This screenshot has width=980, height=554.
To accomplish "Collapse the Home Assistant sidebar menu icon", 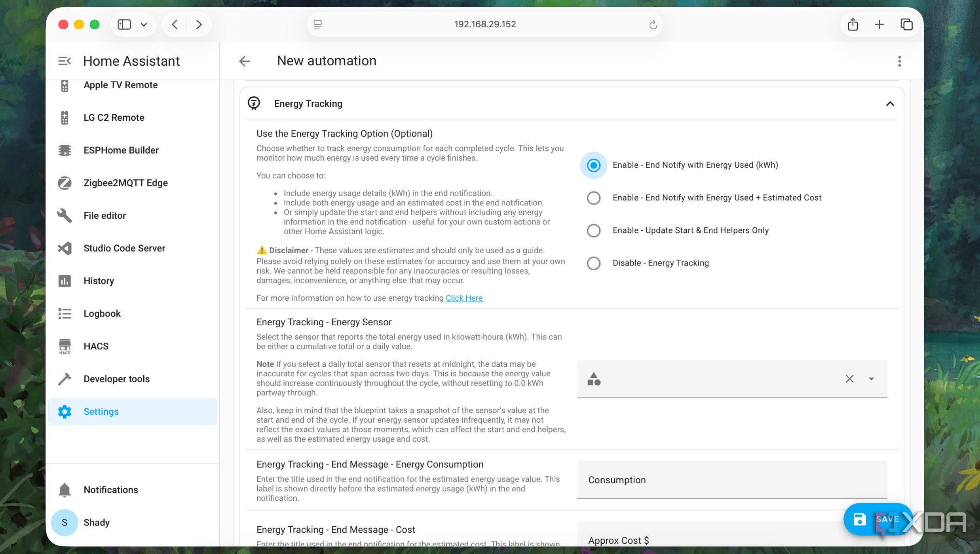I will point(65,61).
